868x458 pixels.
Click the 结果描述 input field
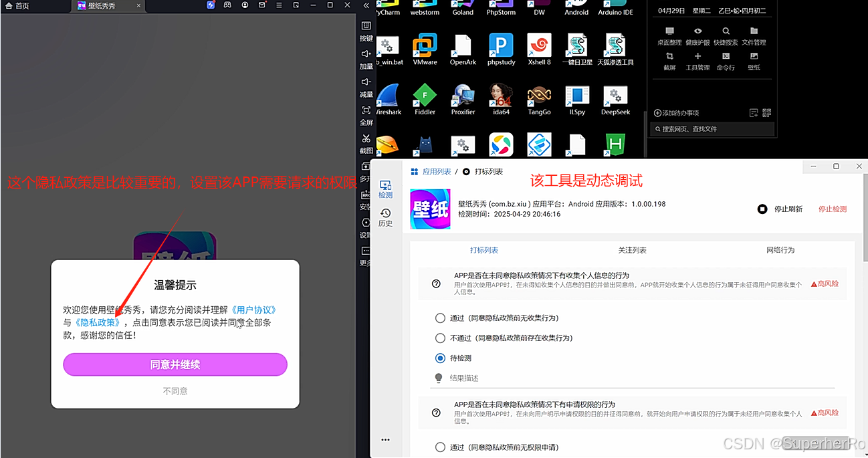[x=632, y=378]
